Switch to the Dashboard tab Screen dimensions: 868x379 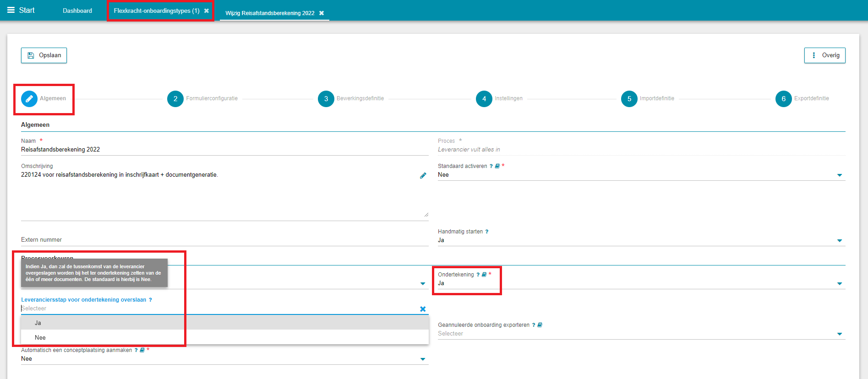[77, 11]
